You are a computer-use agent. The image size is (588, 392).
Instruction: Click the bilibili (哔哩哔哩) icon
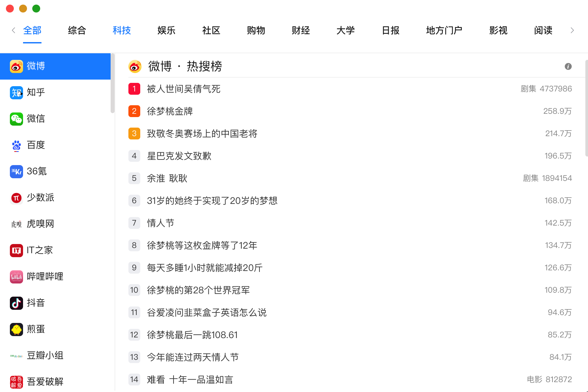pos(16,277)
